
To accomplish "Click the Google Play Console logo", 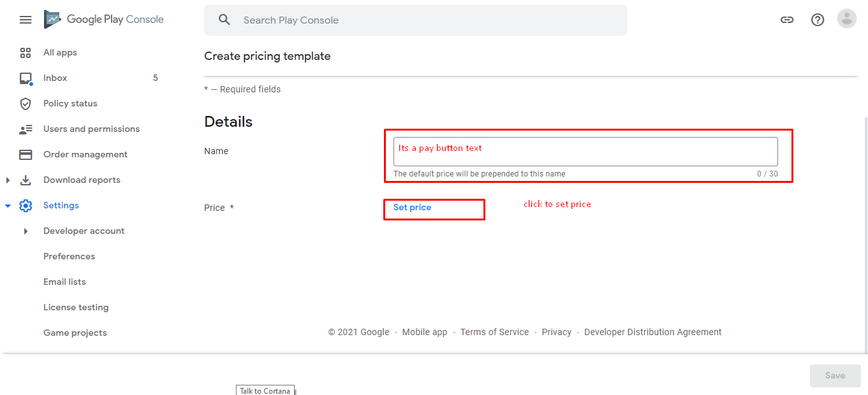I will tap(104, 20).
